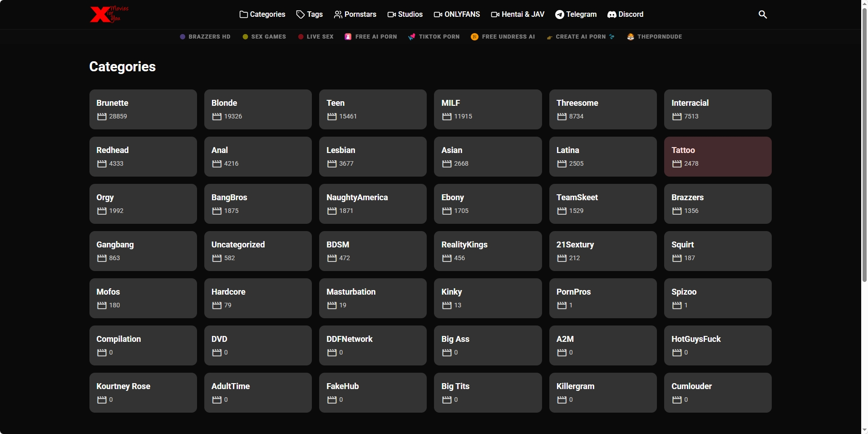Click the camera icon beside ONLYFANS
This screenshot has height=434, width=868.
[x=438, y=15]
